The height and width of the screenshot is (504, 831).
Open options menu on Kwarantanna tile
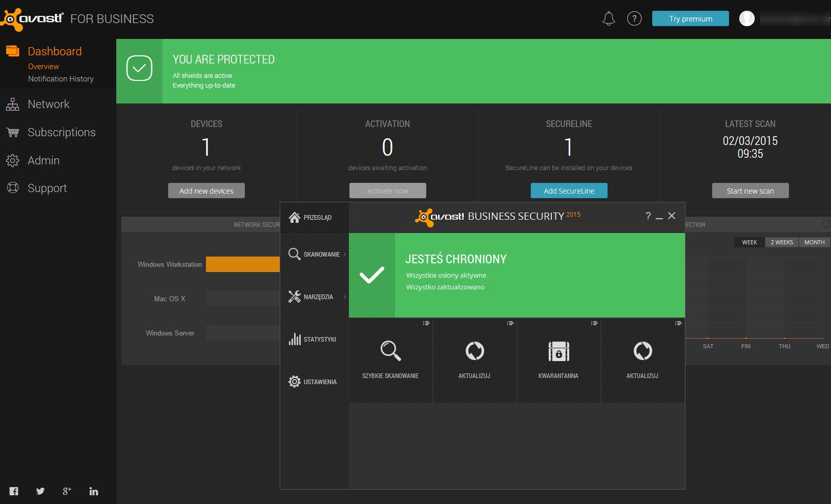594,323
